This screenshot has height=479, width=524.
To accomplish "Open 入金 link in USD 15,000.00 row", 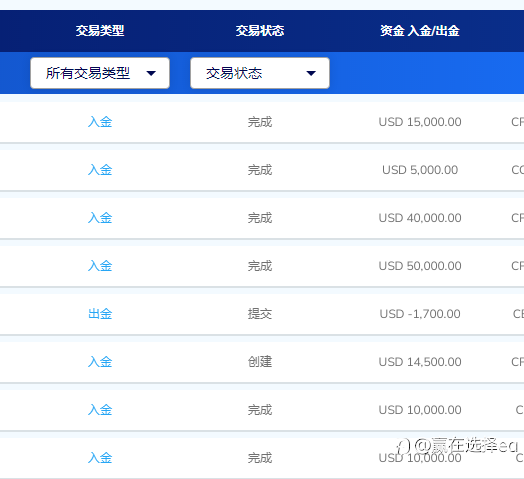I will pyautogui.click(x=100, y=122).
